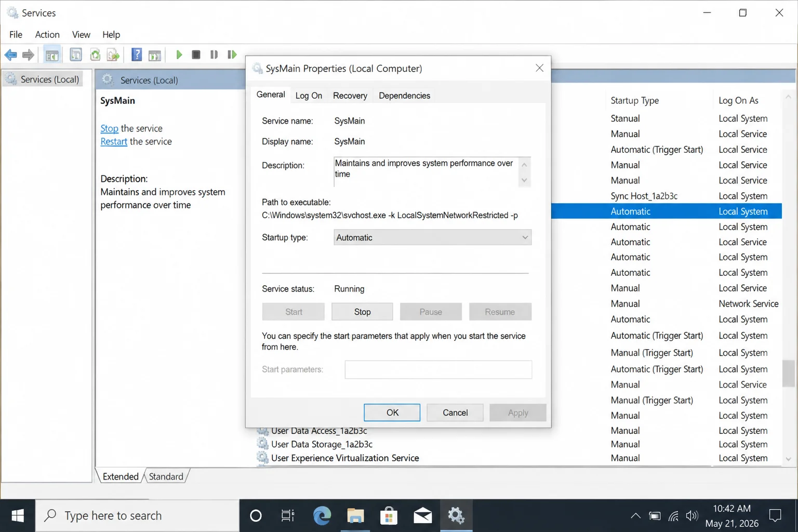Viewport: 798px width, 532px height.
Task: Open Microsoft Store from the taskbar
Action: 389,515
